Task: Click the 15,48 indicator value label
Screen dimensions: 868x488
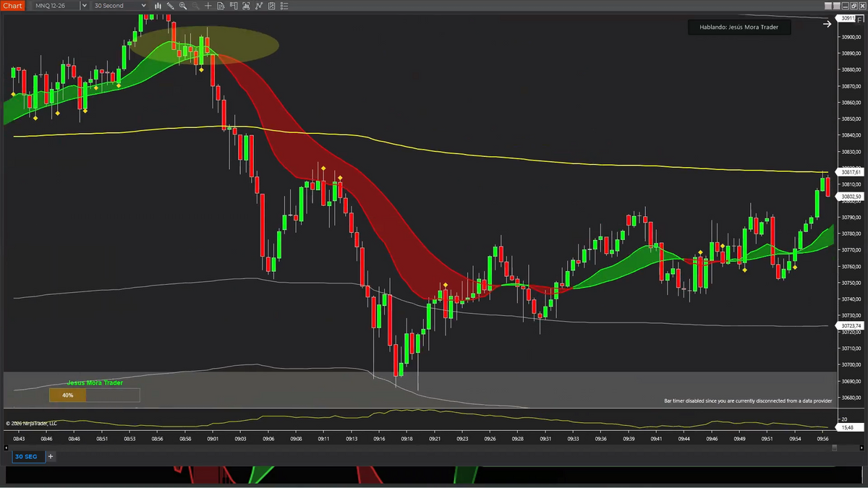Action: tap(851, 428)
